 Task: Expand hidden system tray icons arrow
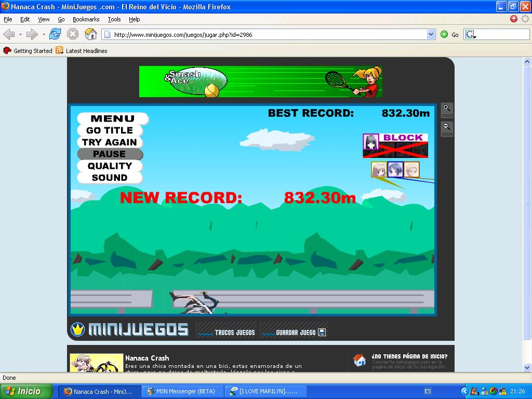pos(464,391)
